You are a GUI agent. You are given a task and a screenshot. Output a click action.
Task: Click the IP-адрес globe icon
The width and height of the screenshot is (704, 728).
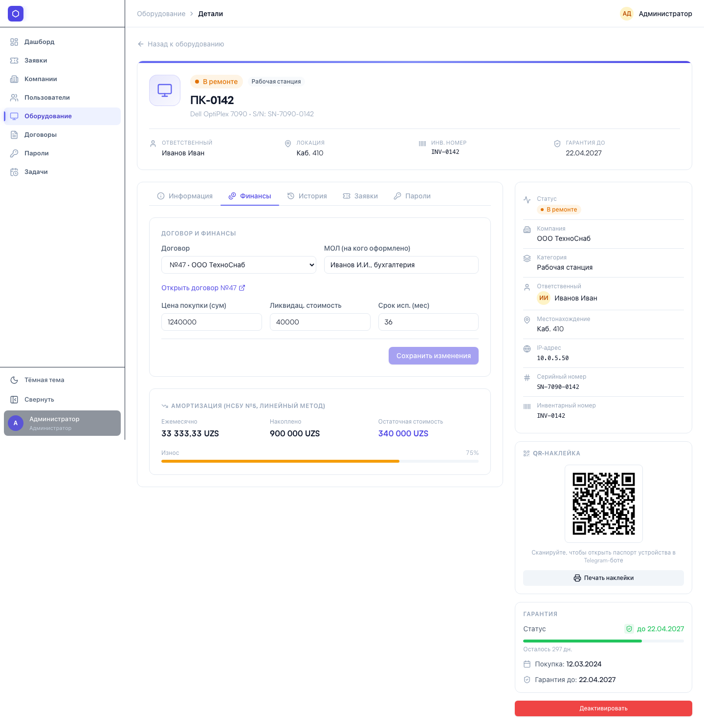pos(527,349)
